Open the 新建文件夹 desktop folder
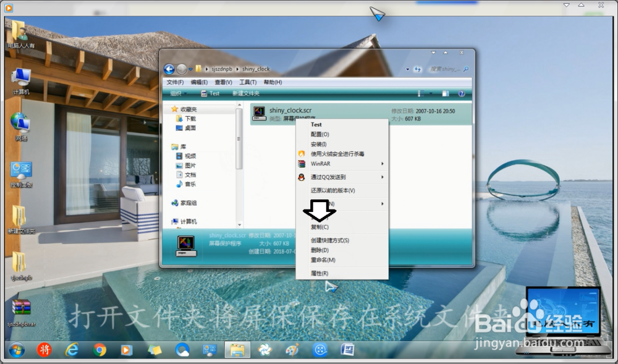Image resolution: width=618 pixels, height=364 pixels. click(21, 220)
